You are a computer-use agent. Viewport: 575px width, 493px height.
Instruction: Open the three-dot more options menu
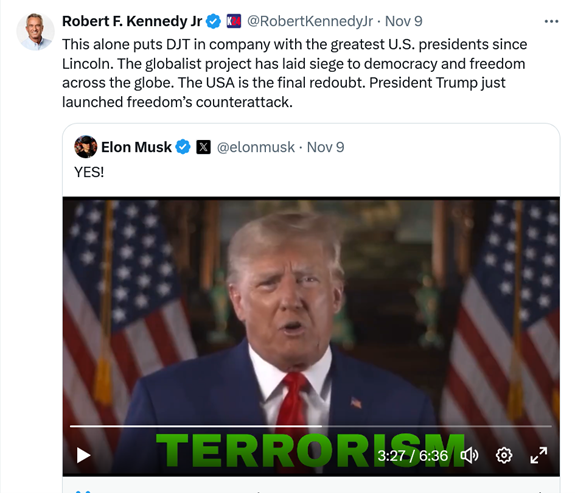(551, 22)
